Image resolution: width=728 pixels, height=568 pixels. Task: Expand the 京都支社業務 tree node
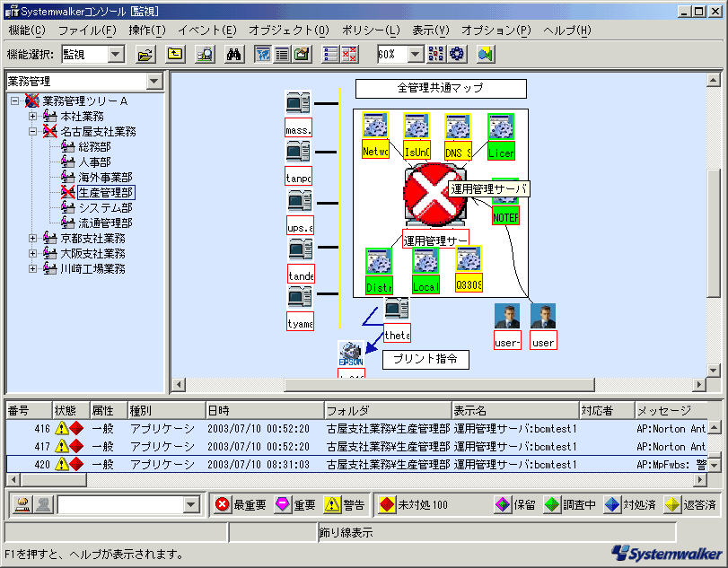pos(33,239)
